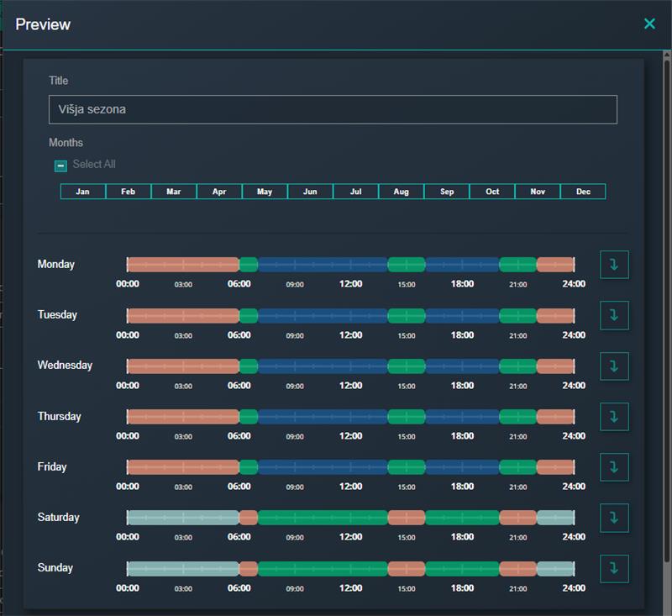672x616 pixels.
Task: Click Sunday's pale teal 22:00–24:00 segment
Action: (x=555, y=569)
